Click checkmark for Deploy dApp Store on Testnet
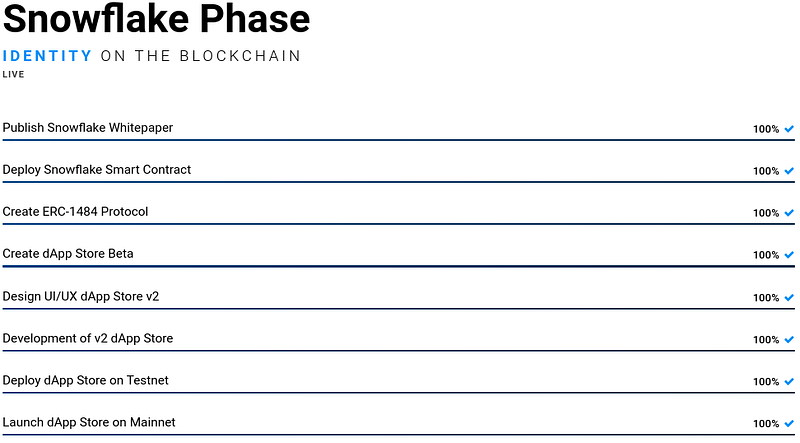This screenshot has width=800, height=443. (x=789, y=382)
